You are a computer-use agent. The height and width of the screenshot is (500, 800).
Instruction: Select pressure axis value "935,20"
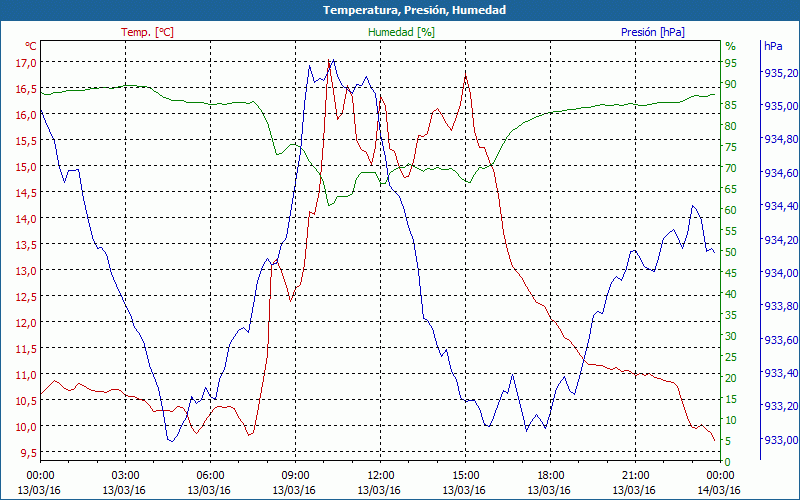781,73
